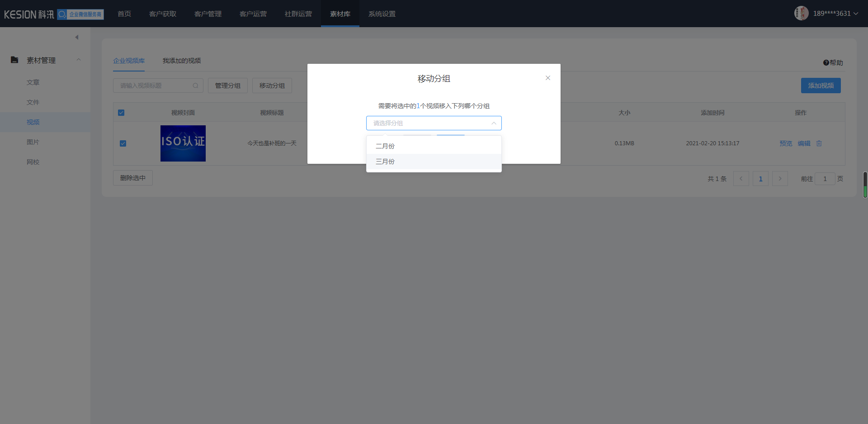The width and height of the screenshot is (868, 424).
Task: Click the 帮助 help icon
Action: click(826, 63)
